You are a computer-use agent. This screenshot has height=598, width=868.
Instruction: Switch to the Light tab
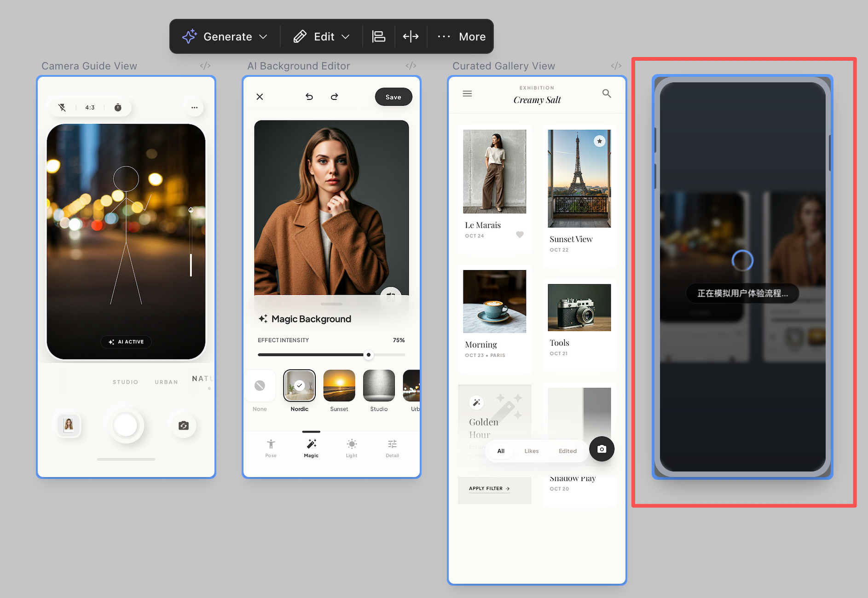click(x=352, y=448)
